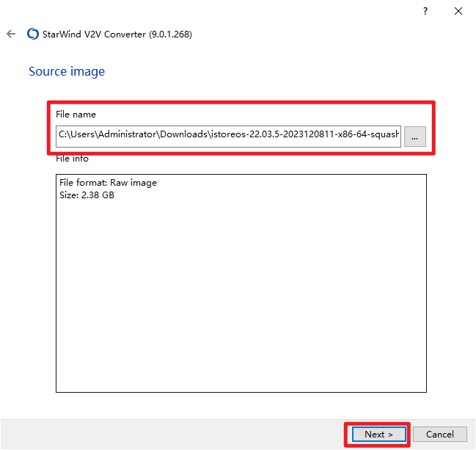
Task: Click the 'File format: Raw image' text
Action: pyautogui.click(x=108, y=183)
